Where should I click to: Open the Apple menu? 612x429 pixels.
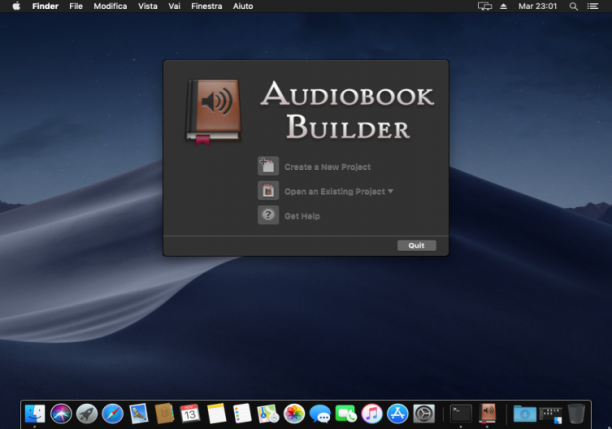coord(16,6)
